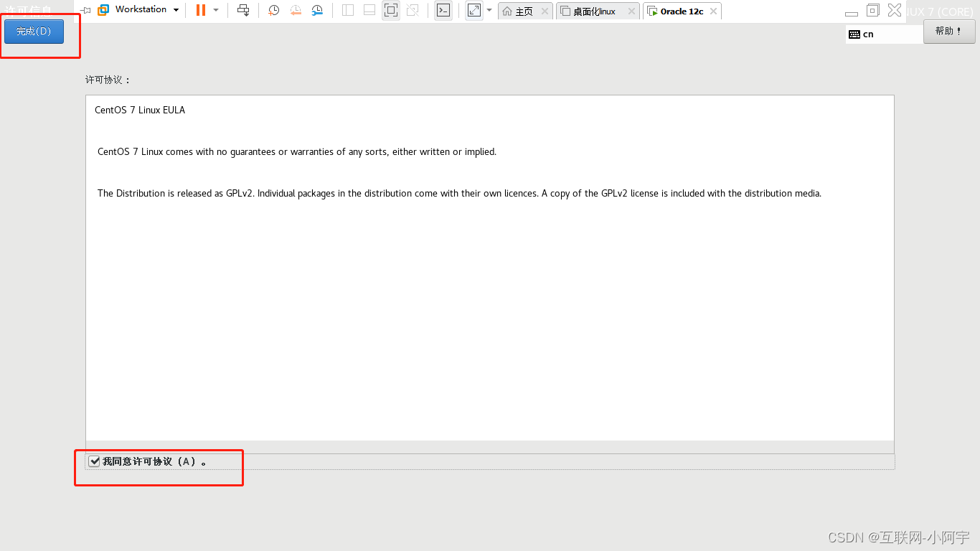Take a snapshot of the VM

pos(273,10)
